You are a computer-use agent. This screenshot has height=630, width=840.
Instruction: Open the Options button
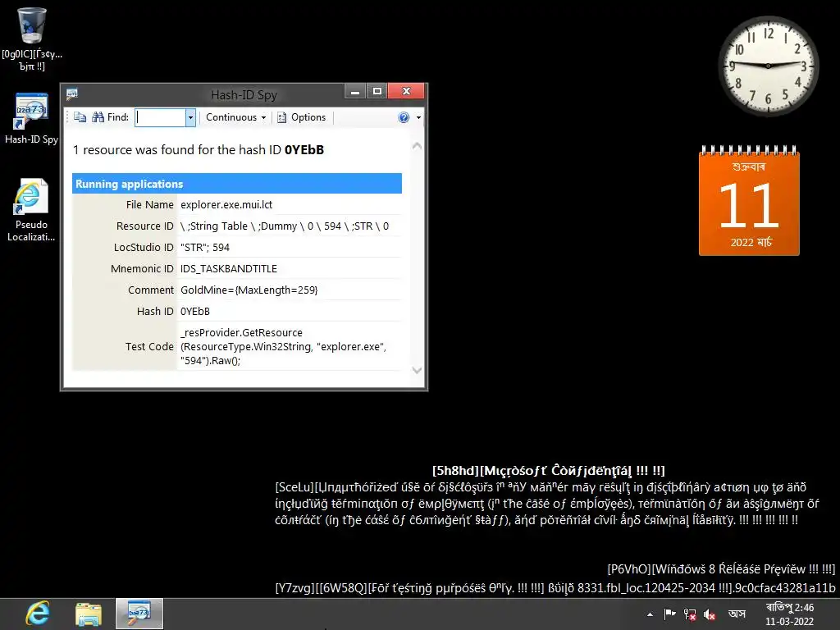pyautogui.click(x=302, y=117)
